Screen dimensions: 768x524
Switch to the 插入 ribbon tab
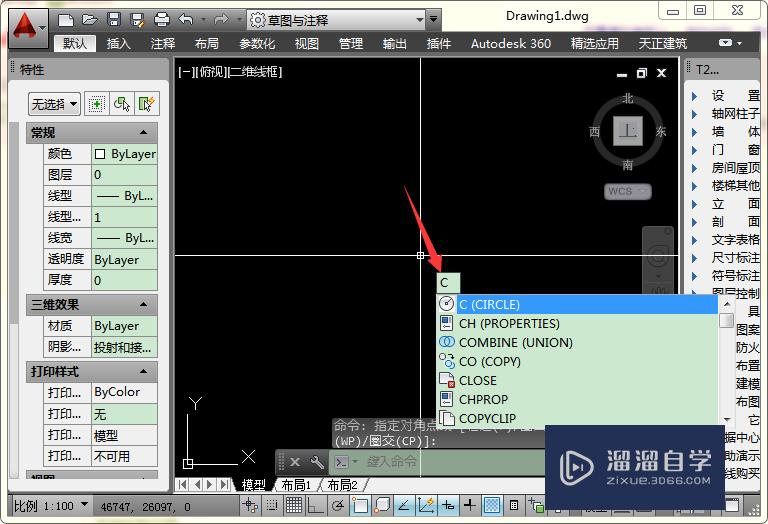119,44
